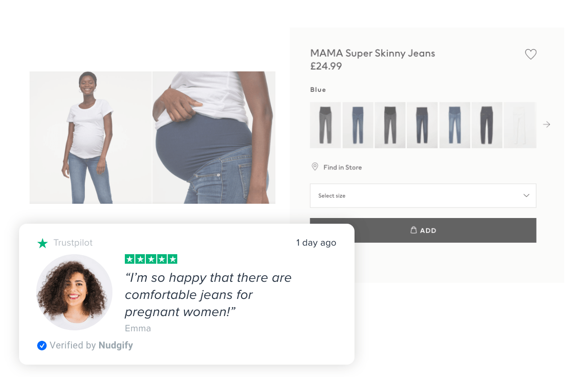Open the close-up waistband product photo
The image size is (588, 377).
213,138
